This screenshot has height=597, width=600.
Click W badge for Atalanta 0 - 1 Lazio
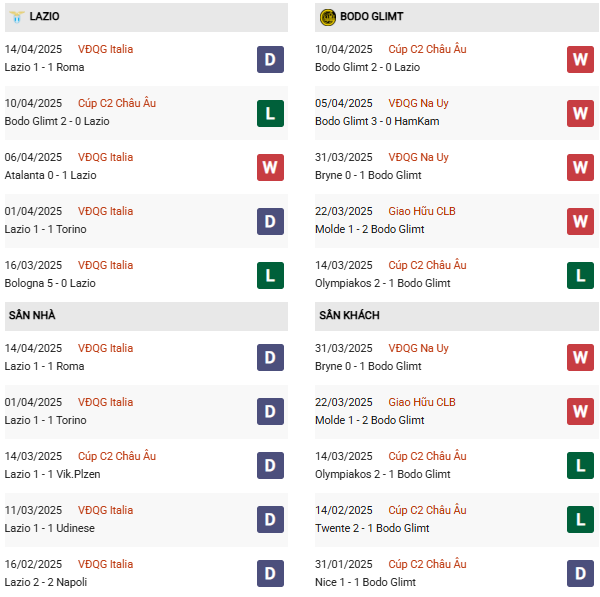click(x=270, y=167)
